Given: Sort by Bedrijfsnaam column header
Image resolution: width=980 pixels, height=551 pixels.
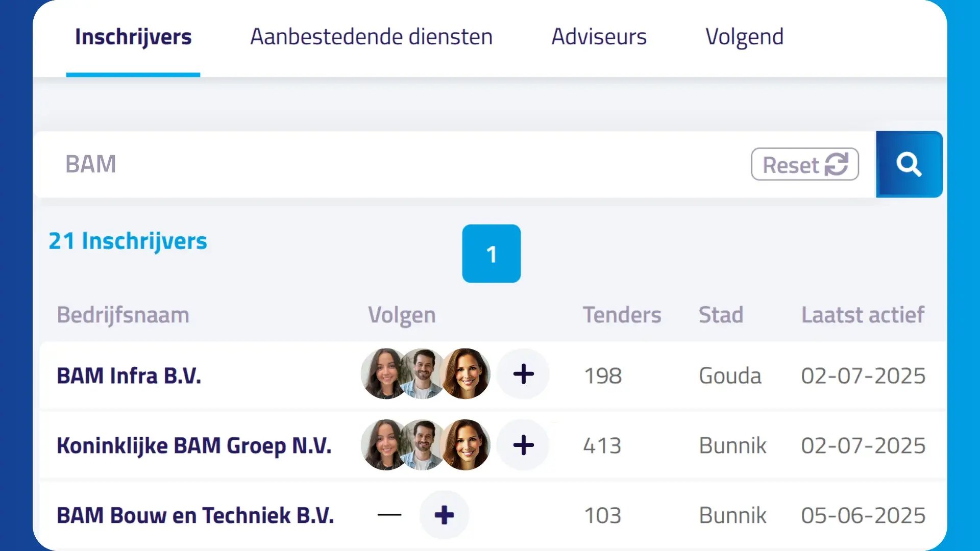Looking at the screenshot, I should click(123, 315).
